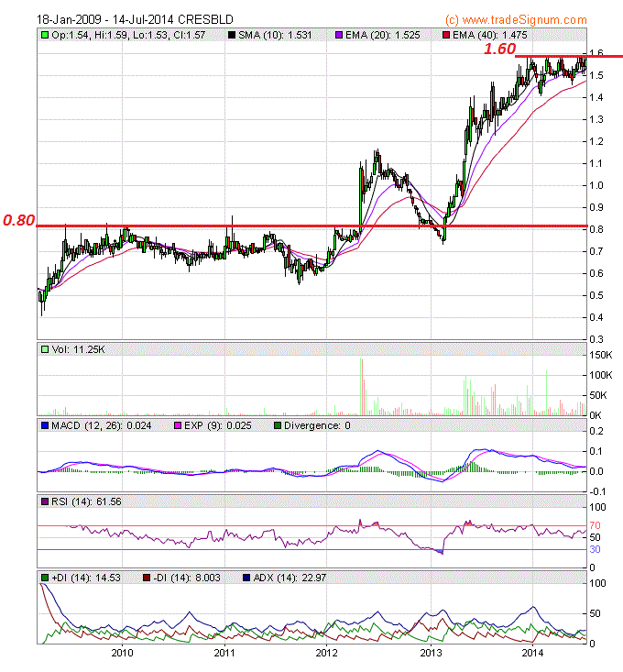Click the tall green 2014 volume bar
The height and width of the screenshot is (672, 623).
(546, 393)
